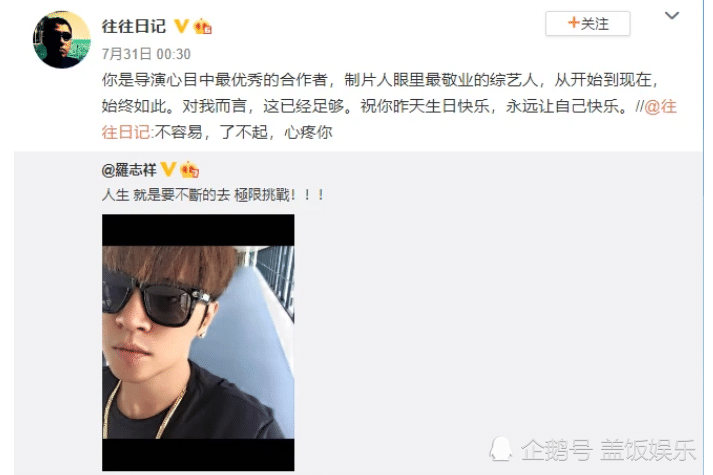Viewport: 713px width, 475px height.
Task: Open the 7月31日 00:30 timestamp link
Action: pos(146,54)
